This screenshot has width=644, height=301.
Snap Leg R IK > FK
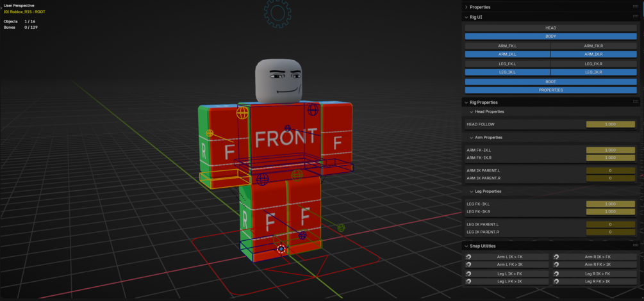point(595,274)
